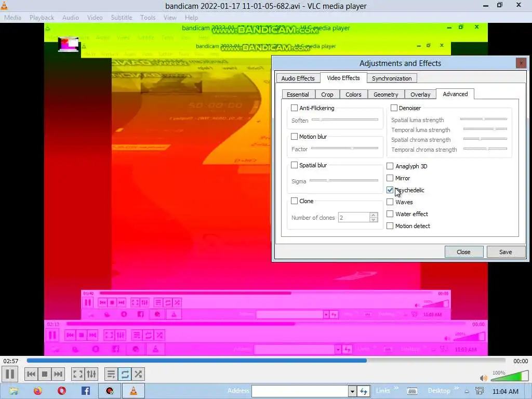
Task: Skip to next media item
Action: click(58, 374)
